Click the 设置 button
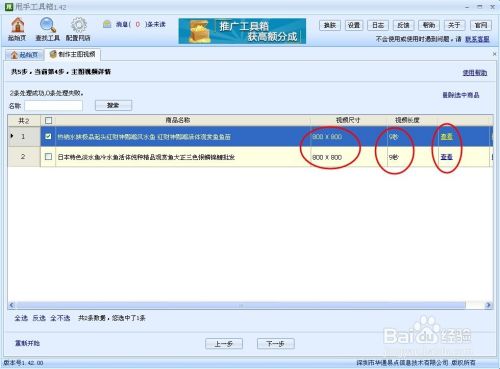 tap(354, 25)
